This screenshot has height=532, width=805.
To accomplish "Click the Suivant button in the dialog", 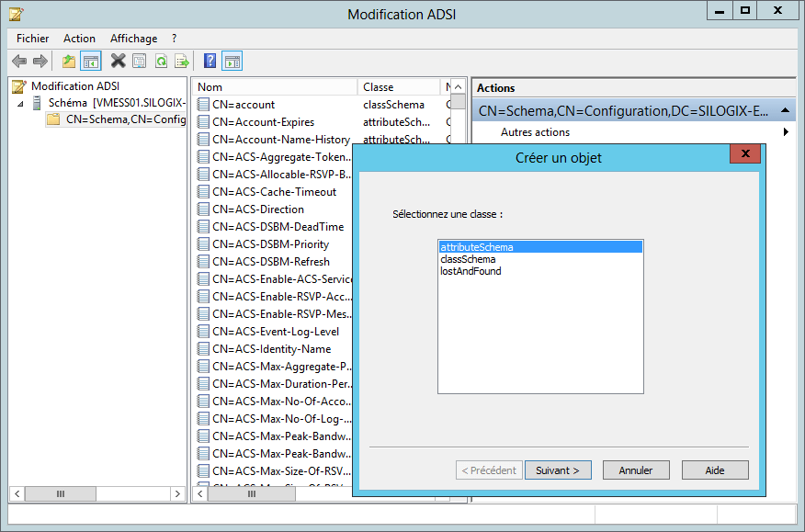I will pyautogui.click(x=558, y=470).
